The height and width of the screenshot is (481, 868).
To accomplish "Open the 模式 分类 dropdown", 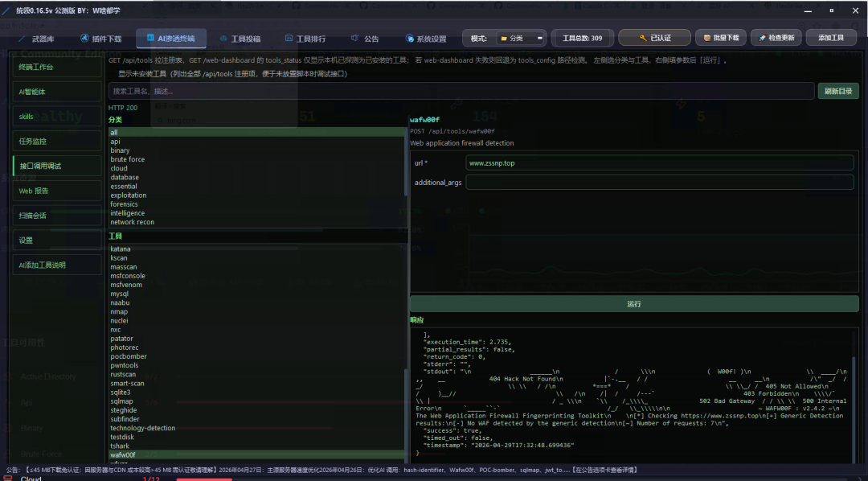I will pos(521,39).
